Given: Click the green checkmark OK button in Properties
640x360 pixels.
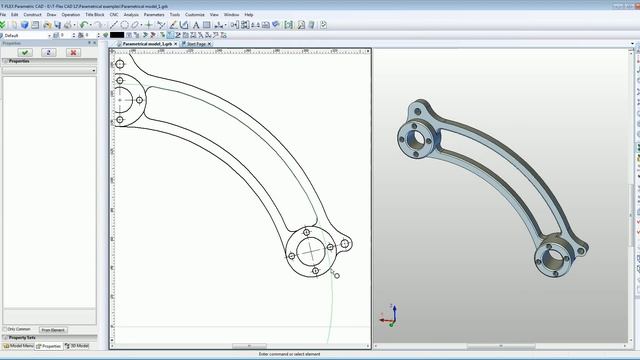Looking at the screenshot, I should 25,52.
